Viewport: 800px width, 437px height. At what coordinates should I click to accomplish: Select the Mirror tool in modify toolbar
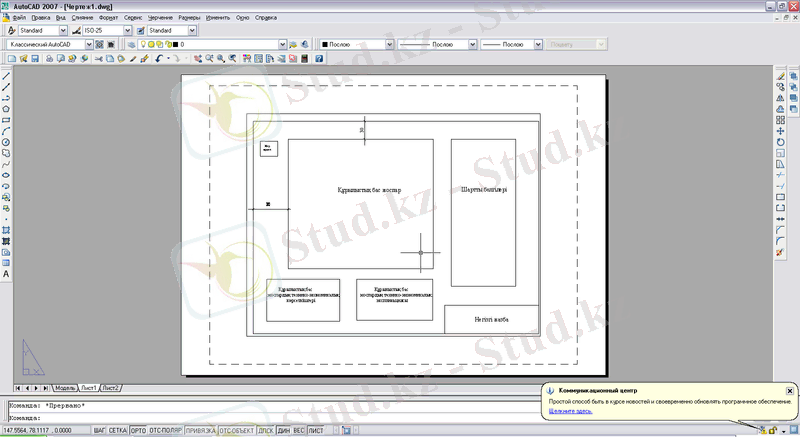tap(780, 98)
